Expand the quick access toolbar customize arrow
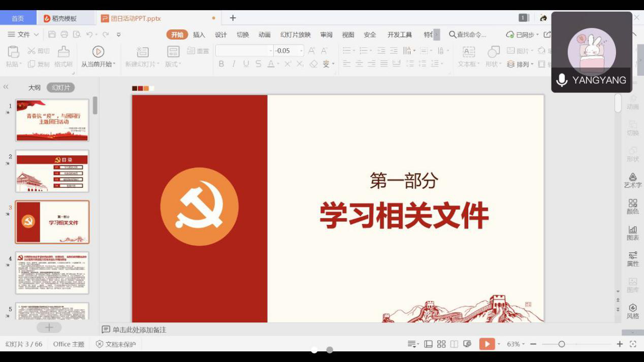 click(119, 35)
